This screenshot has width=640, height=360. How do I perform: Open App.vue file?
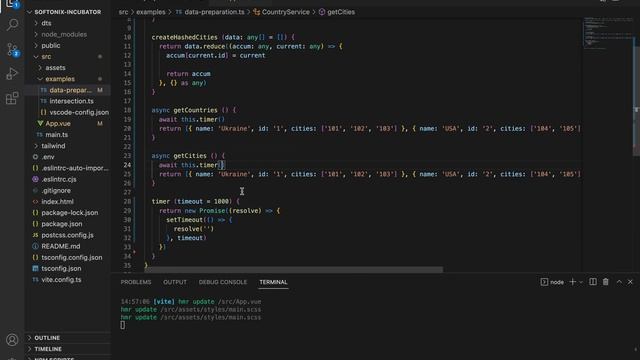click(58, 123)
